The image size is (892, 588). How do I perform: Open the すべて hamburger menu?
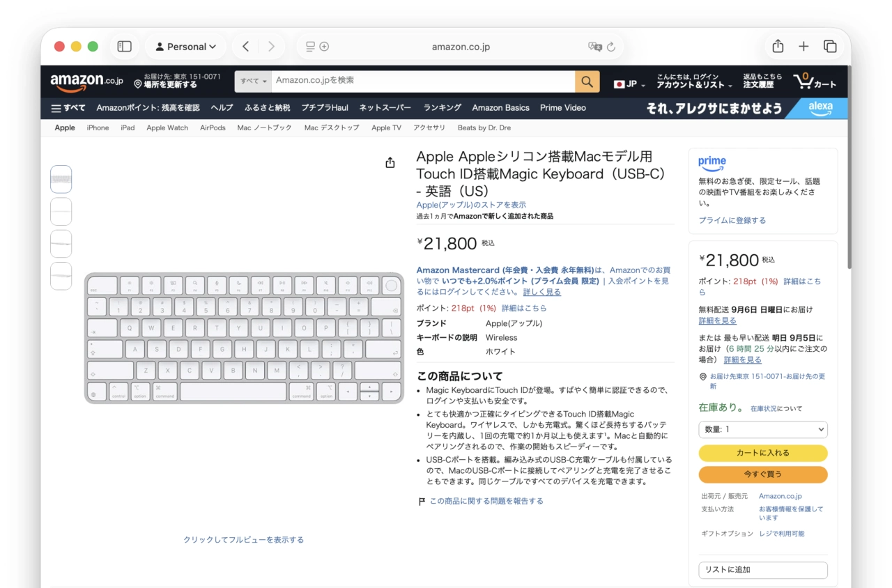pyautogui.click(x=68, y=108)
